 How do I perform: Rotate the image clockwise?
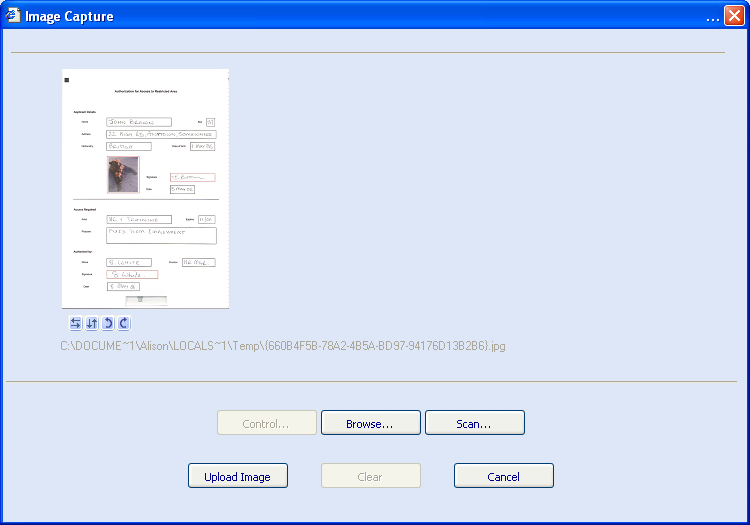[x=123, y=323]
